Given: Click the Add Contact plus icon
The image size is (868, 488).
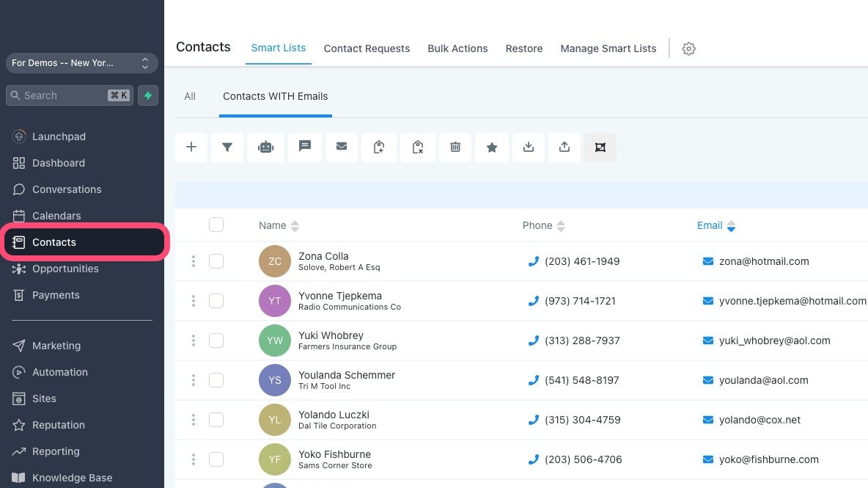Looking at the screenshot, I should pyautogui.click(x=191, y=147).
